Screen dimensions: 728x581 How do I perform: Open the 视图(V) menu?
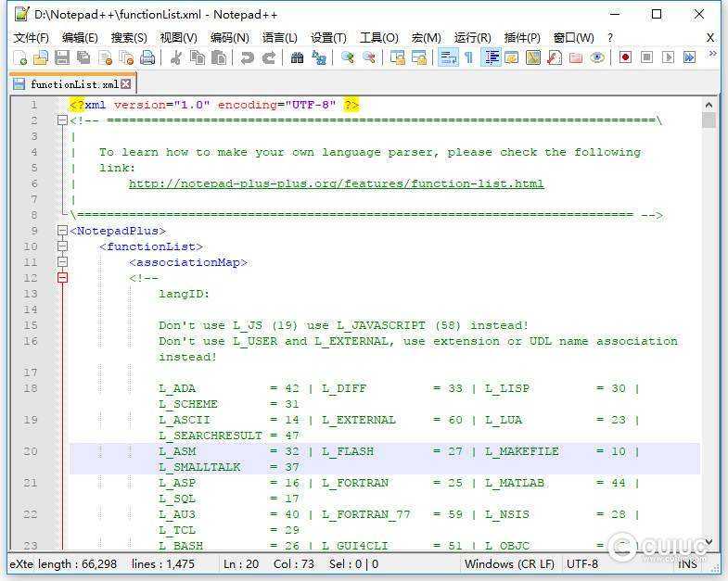[x=179, y=38]
